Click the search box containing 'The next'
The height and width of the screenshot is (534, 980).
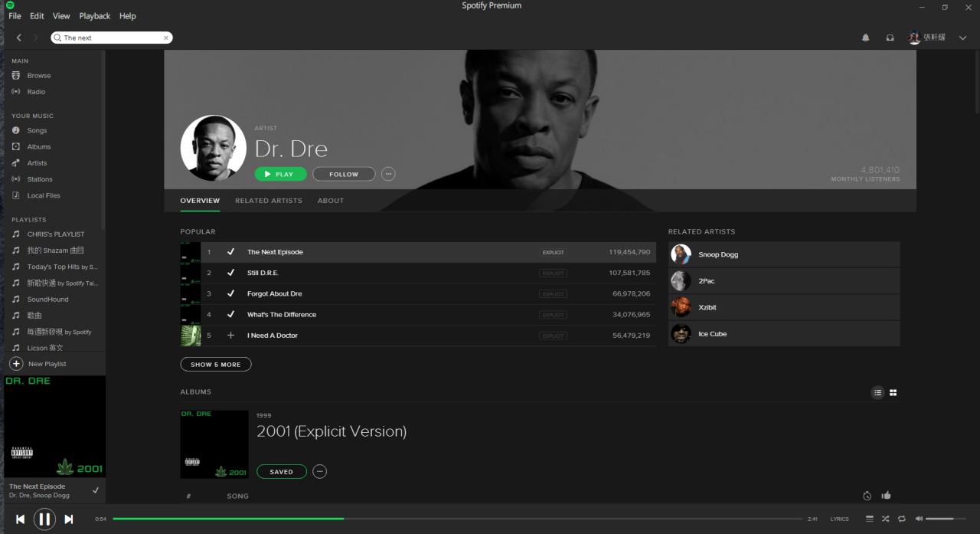coord(112,38)
